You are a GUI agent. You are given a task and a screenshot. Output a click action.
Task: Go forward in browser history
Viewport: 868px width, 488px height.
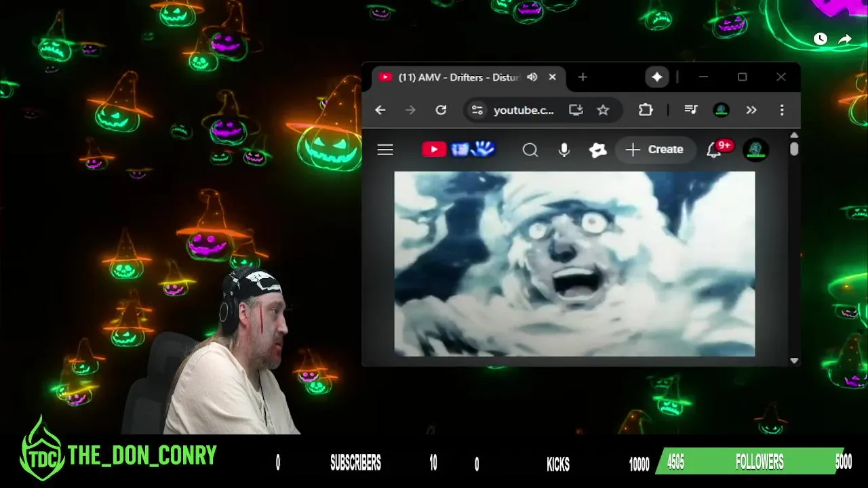(x=410, y=110)
